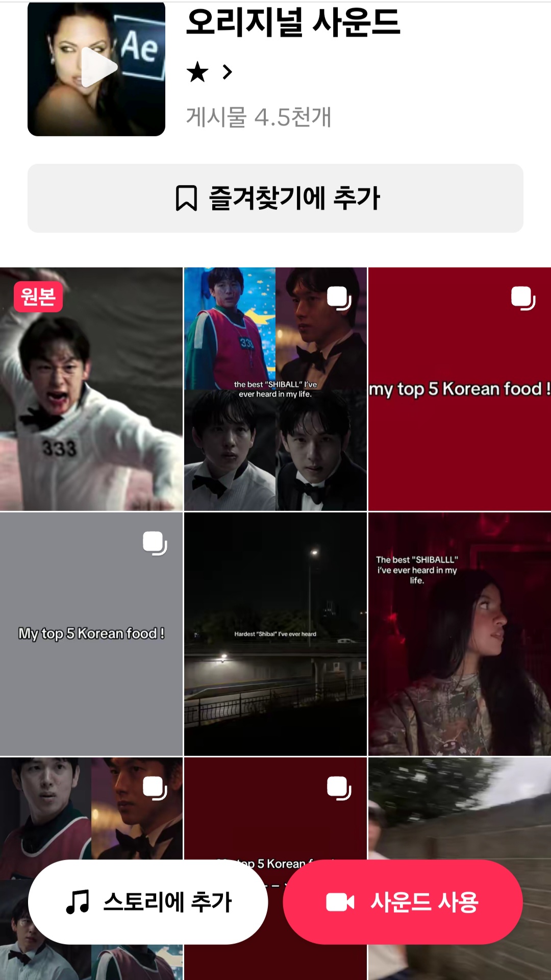Open the dark night street video

[275, 633]
